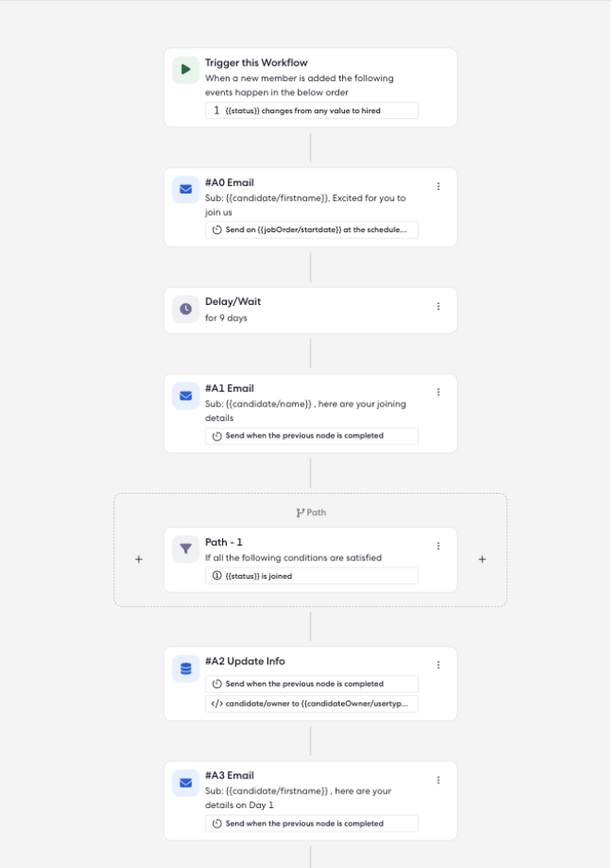Add a path using the left plus button

pyautogui.click(x=139, y=559)
